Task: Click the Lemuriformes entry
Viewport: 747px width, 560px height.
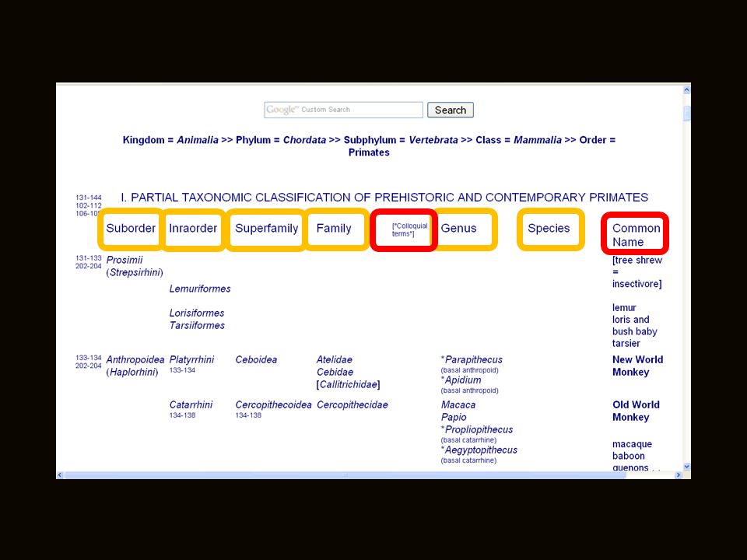Action: pos(200,289)
